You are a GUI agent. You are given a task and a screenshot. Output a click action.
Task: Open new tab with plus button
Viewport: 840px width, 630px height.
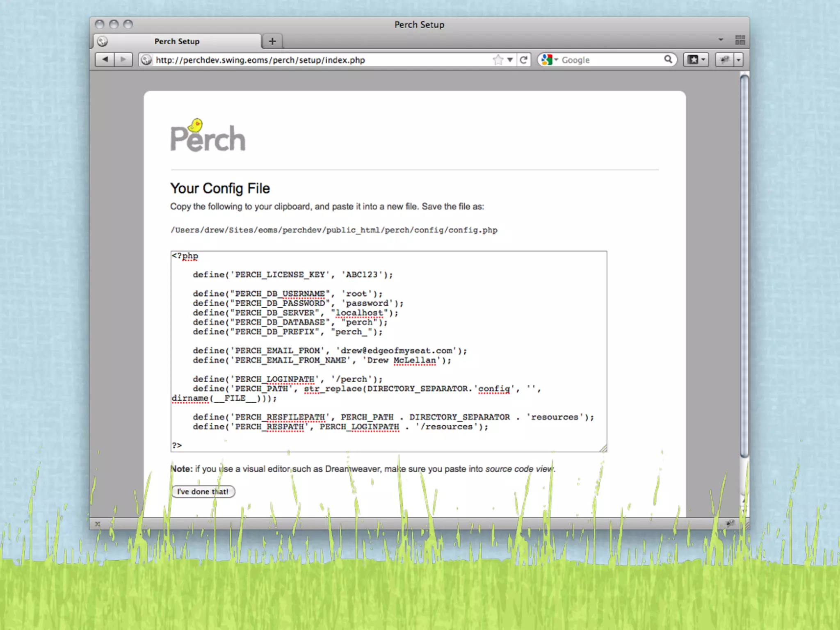coord(272,41)
